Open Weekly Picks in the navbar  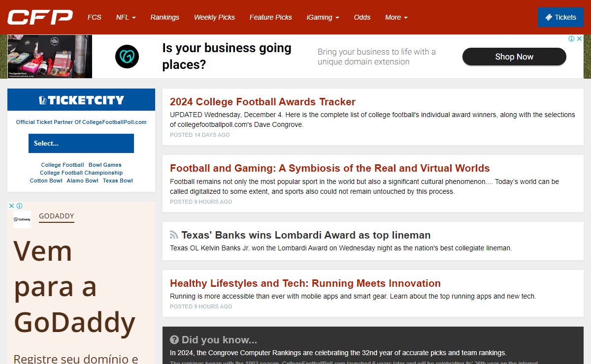[214, 17]
